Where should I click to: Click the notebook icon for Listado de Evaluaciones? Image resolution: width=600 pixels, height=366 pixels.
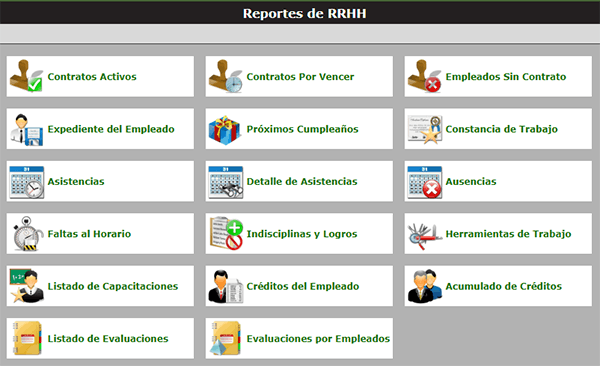[27, 338]
